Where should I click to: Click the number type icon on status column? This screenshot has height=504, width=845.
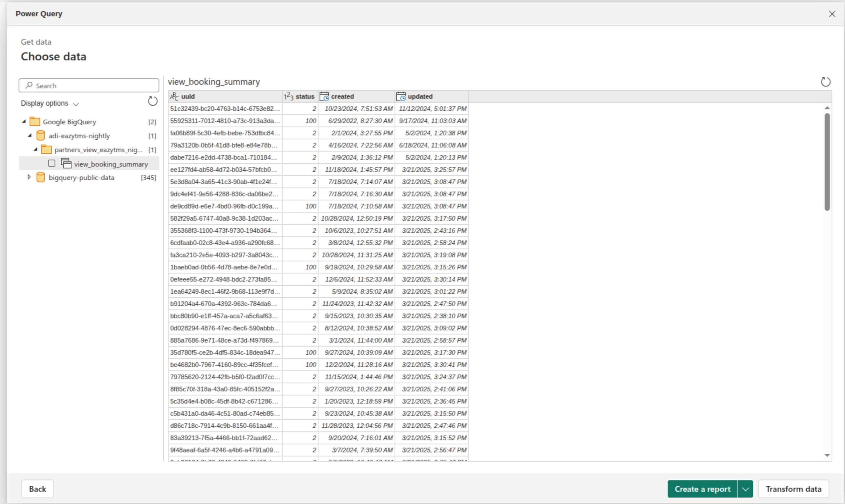click(289, 96)
